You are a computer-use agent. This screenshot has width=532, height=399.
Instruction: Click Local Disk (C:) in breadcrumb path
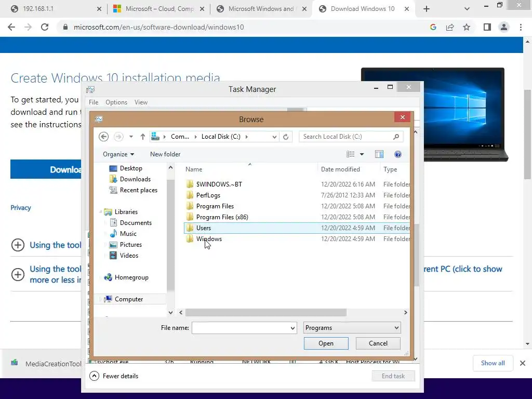[x=221, y=137]
